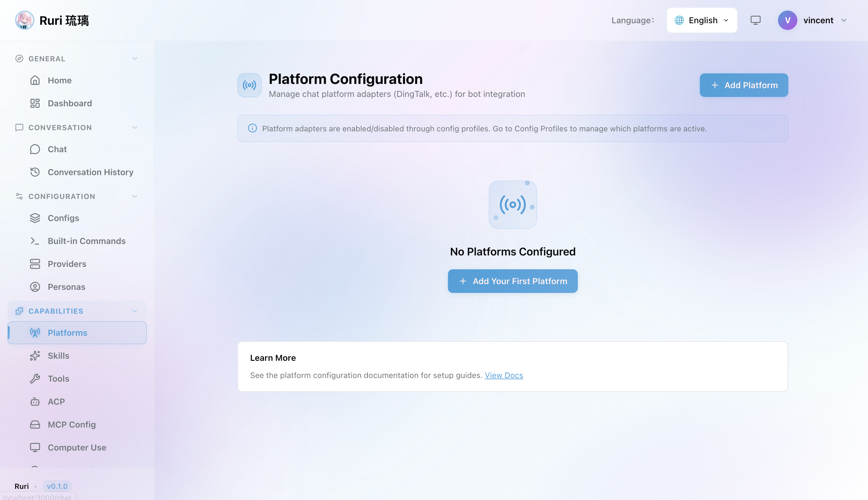Click the Conversation section message icon

click(19, 127)
